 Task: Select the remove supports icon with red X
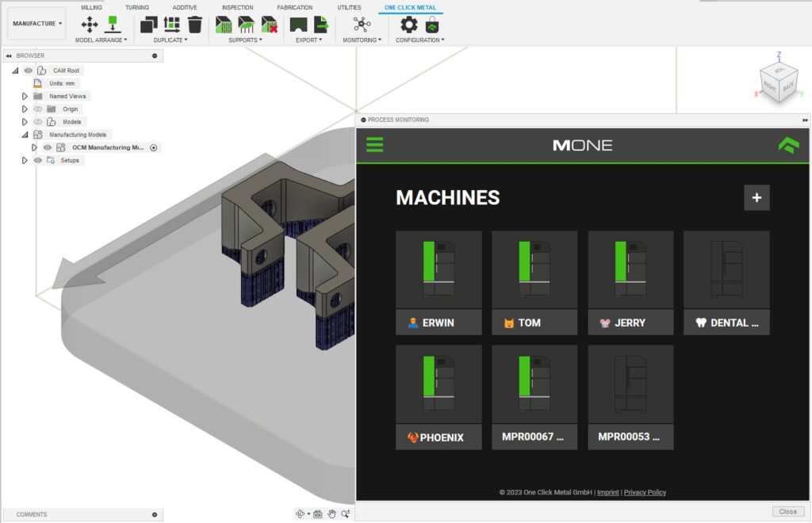(268, 24)
